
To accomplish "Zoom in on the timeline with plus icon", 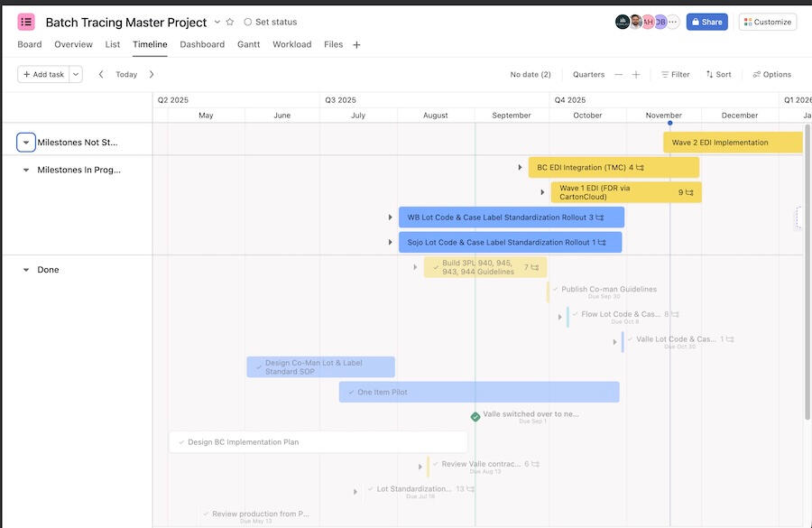I will pos(638,73).
